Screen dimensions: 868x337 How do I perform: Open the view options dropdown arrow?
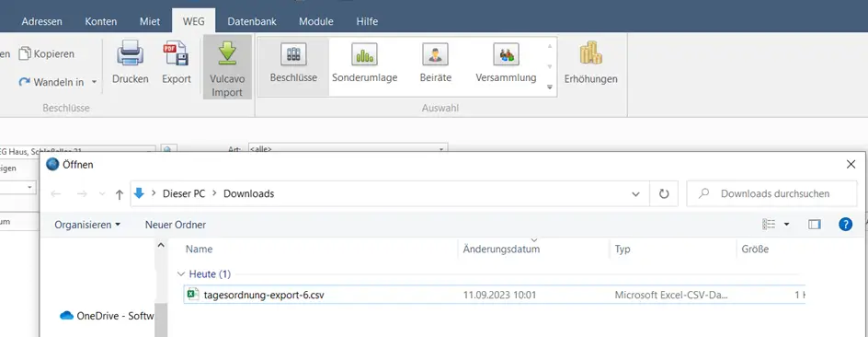coord(787,225)
